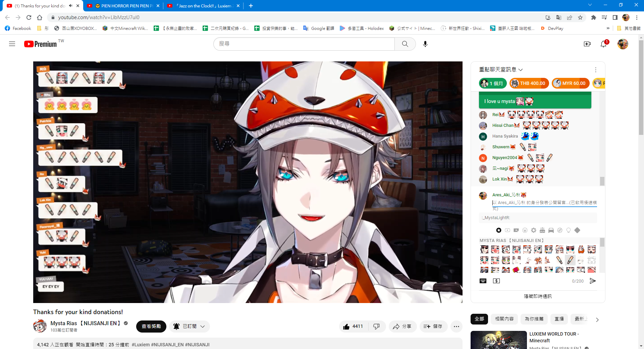This screenshot has height=349, width=644.
Task: Send chat message with arrow icon
Action: [593, 281]
